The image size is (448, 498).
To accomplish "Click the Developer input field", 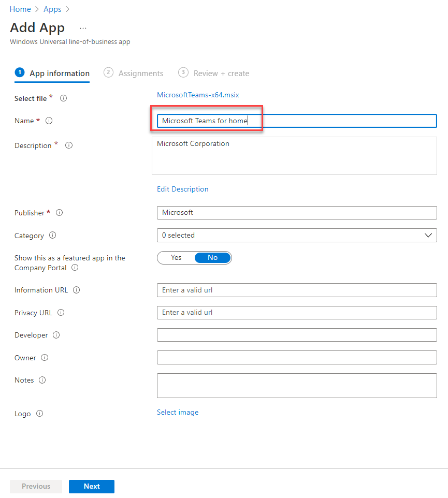I will point(297,335).
